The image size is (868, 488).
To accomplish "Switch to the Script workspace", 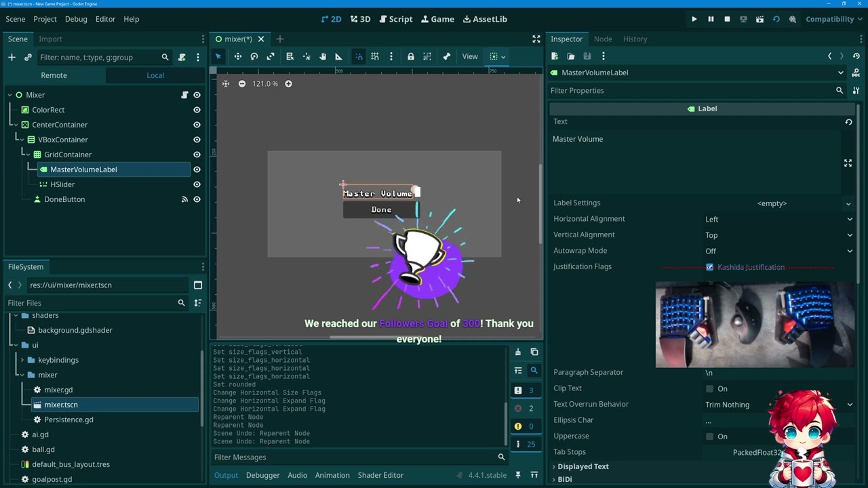I will 395,19.
